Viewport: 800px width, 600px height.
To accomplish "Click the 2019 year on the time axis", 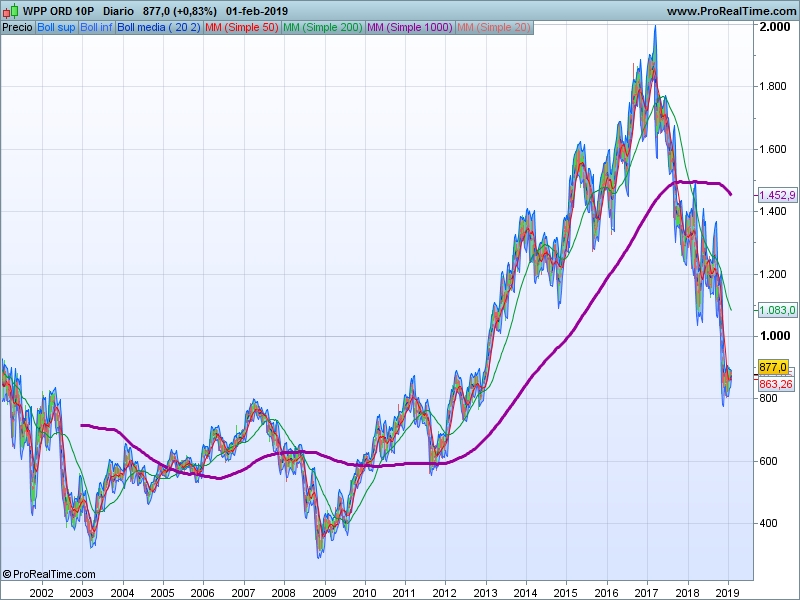I will point(728,593).
